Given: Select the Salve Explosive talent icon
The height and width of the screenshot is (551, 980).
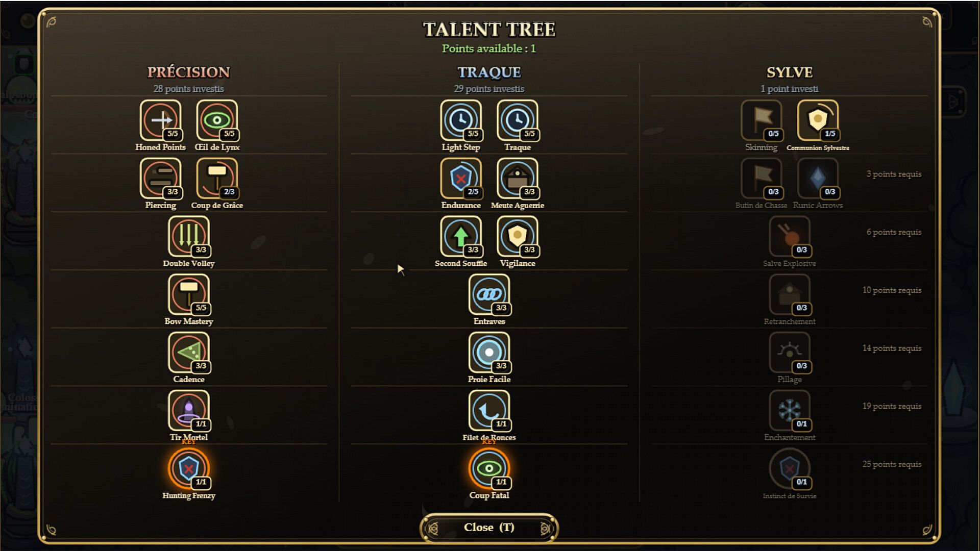Looking at the screenshot, I should [790, 236].
